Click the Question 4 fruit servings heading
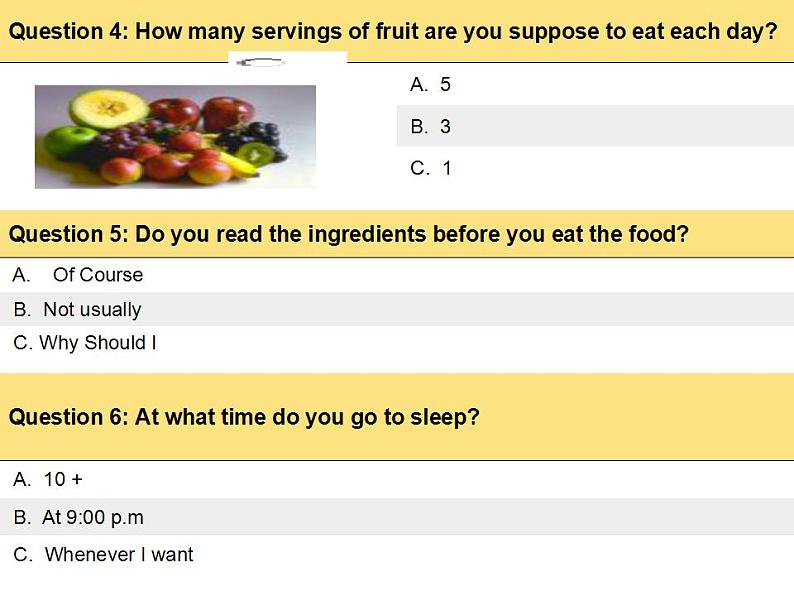Viewport: 794px width, 596px height. [x=393, y=31]
